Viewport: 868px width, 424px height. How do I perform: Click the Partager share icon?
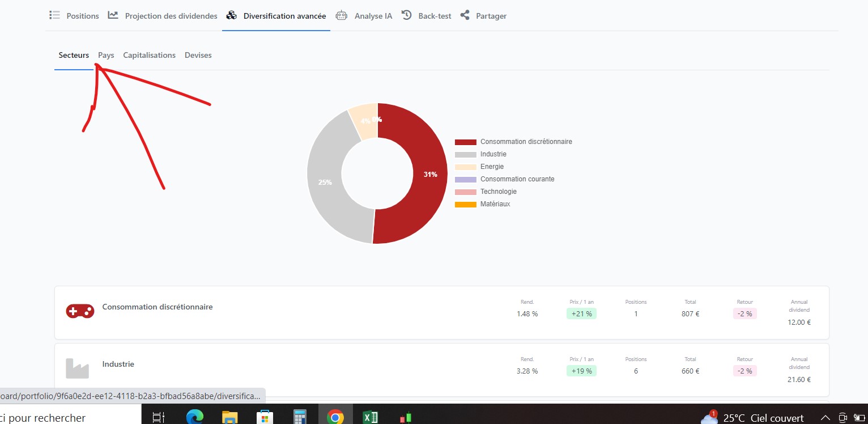tap(465, 15)
